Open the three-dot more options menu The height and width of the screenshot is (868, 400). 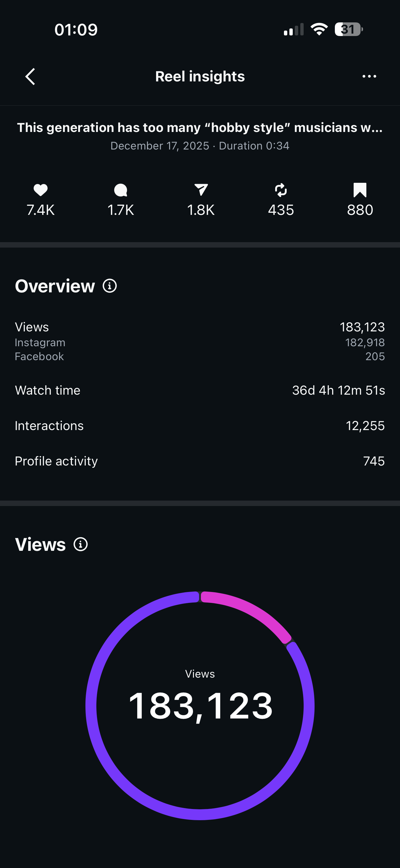(369, 77)
